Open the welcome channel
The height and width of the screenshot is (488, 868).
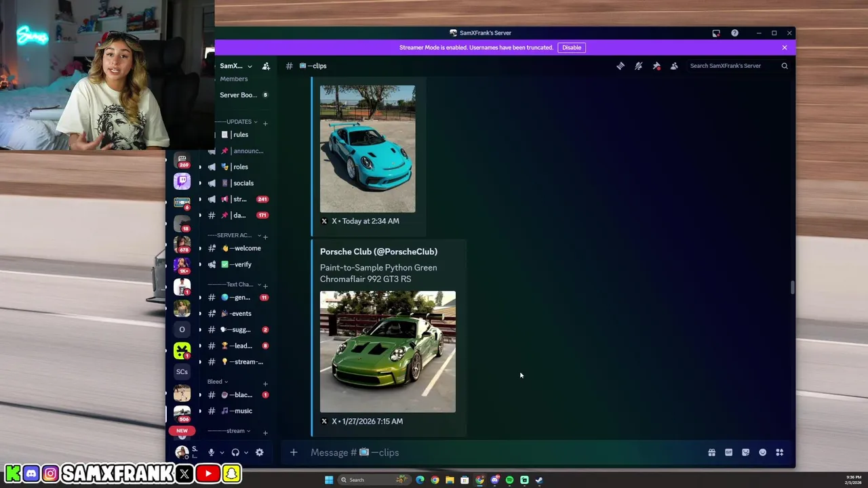point(239,248)
